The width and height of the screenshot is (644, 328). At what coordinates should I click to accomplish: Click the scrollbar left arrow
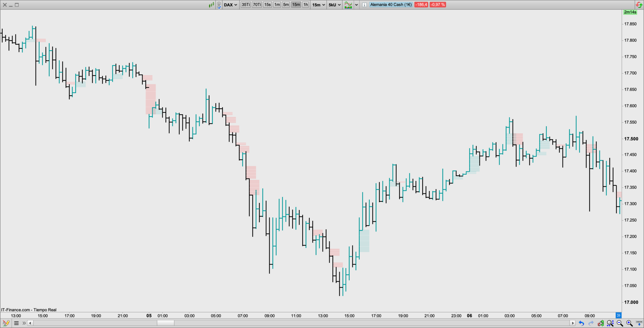(30, 323)
